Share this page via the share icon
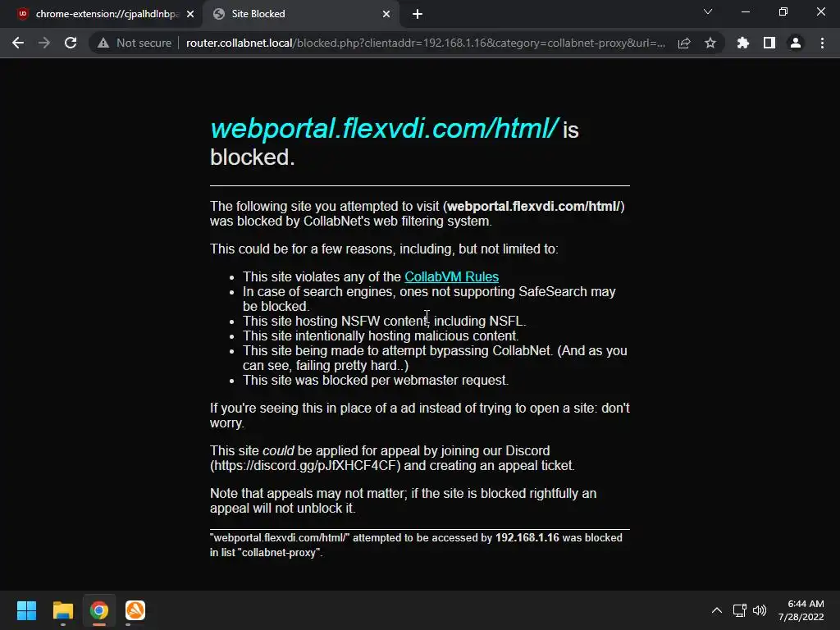 [684, 43]
